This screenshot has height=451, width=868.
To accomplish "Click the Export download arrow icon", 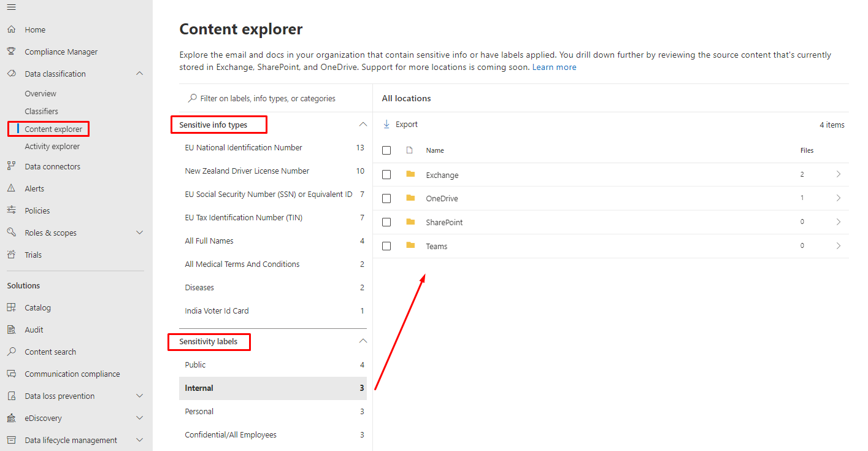I will [x=386, y=125].
